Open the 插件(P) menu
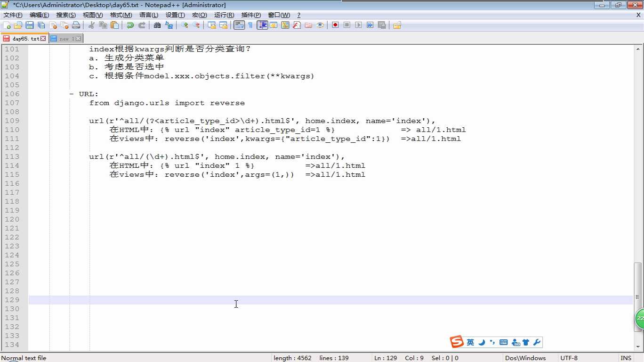Image resolution: width=644 pixels, height=362 pixels. [251, 15]
